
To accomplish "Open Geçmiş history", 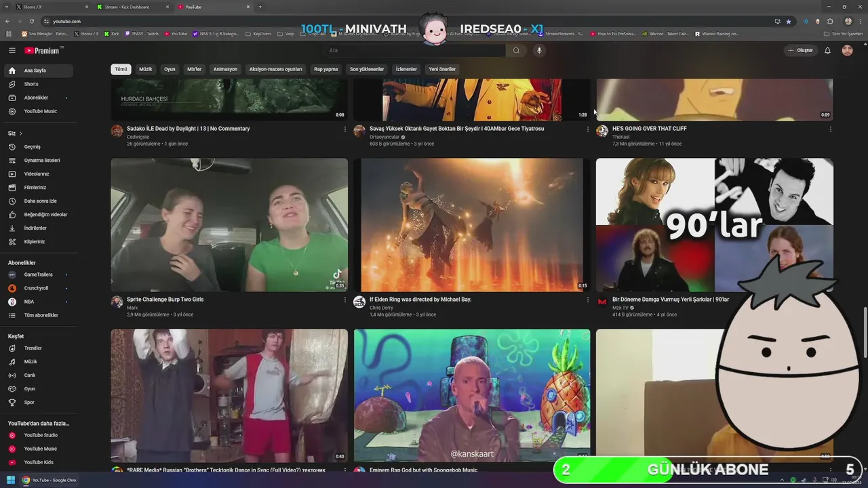I will [39, 146].
